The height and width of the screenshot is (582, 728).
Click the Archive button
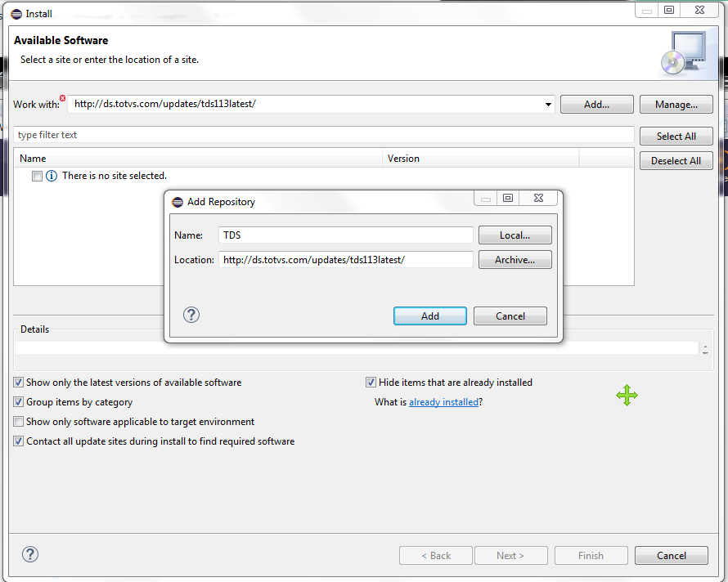pos(515,259)
